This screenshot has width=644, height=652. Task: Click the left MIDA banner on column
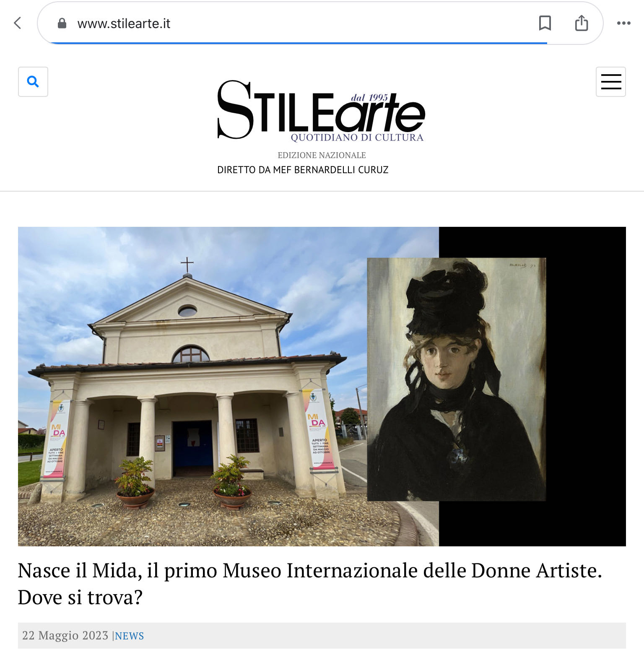(57, 439)
